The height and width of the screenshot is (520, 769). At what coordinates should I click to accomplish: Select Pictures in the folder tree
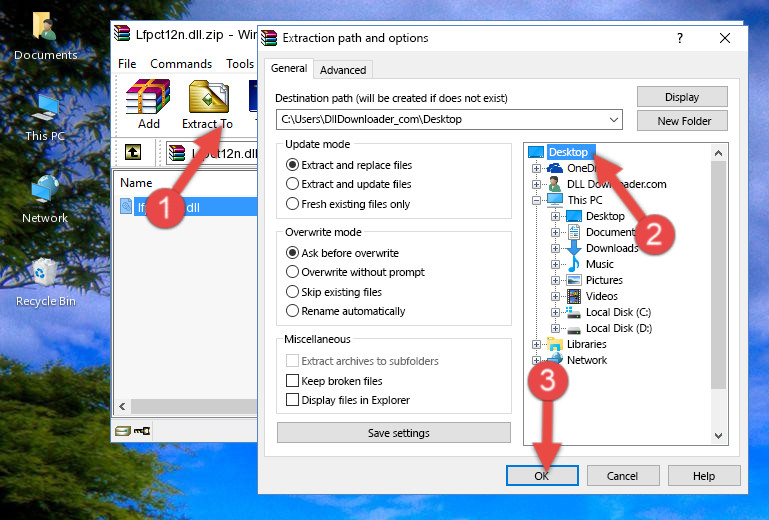tap(604, 280)
